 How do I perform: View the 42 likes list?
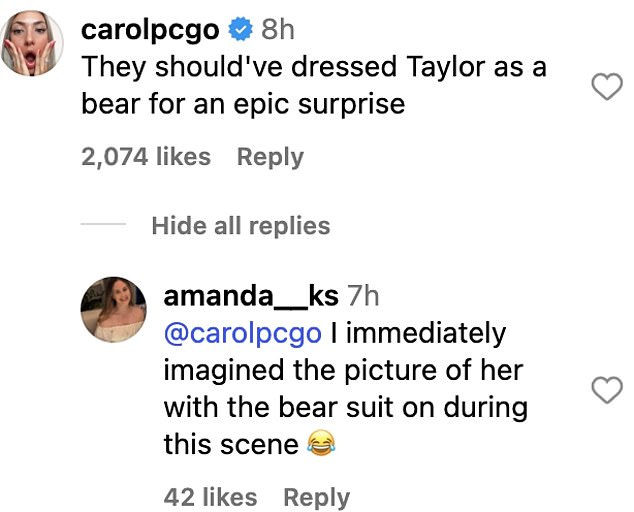(x=210, y=497)
